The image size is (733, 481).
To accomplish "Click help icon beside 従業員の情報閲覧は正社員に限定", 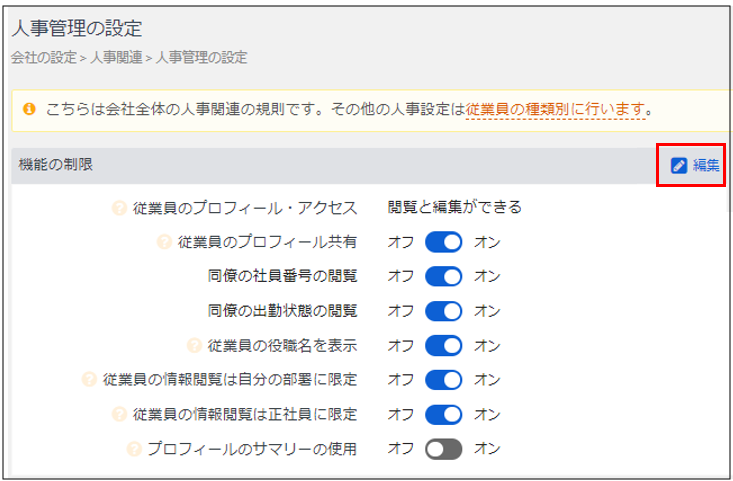I will click(x=120, y=414).
